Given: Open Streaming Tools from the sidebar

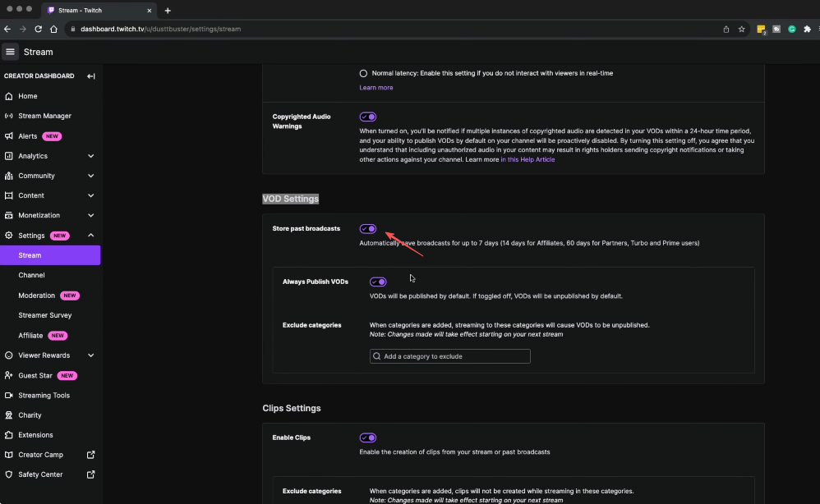Looking at the screenshot, I should 45,395.
